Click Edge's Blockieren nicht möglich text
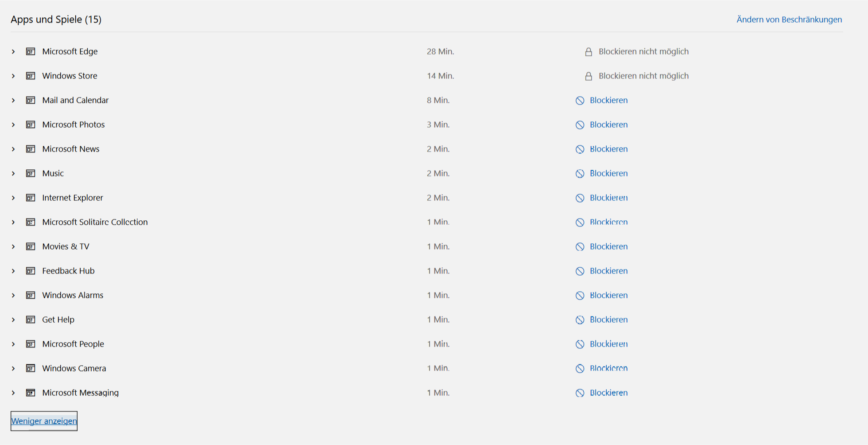This screenshot has width=868, height=445. pyautogui.click(x=644, y=51)
